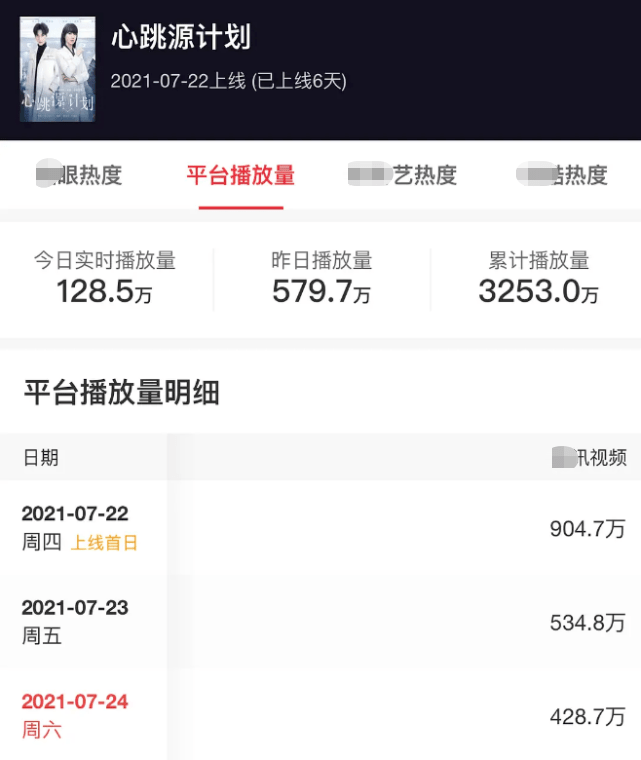The height and width of the screenshot is (760, 641).
Task: Select the 2021-07-22 周四 date row
Action: click(320, 528)
